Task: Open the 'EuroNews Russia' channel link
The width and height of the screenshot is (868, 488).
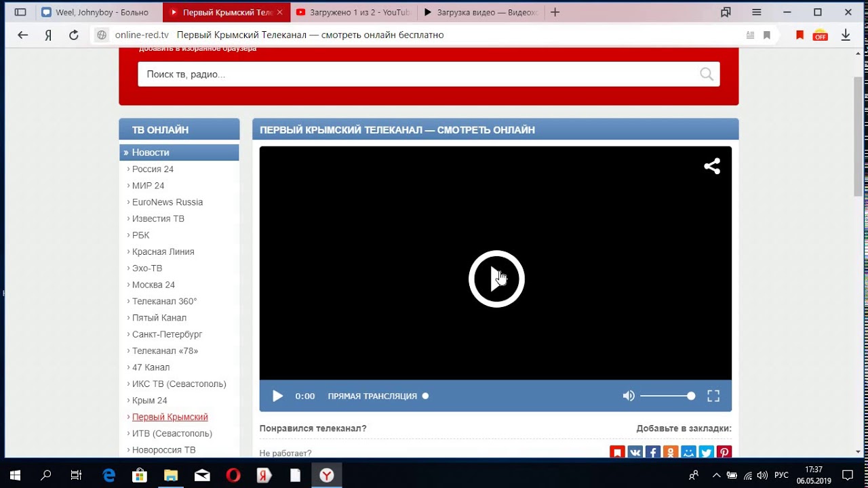Action: (x=167, y=202)
